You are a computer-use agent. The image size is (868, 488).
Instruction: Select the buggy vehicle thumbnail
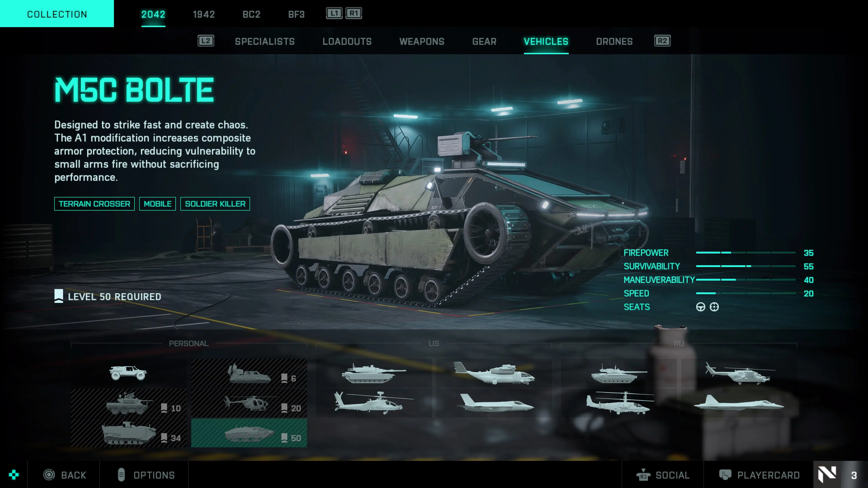(x=129, y=373)
